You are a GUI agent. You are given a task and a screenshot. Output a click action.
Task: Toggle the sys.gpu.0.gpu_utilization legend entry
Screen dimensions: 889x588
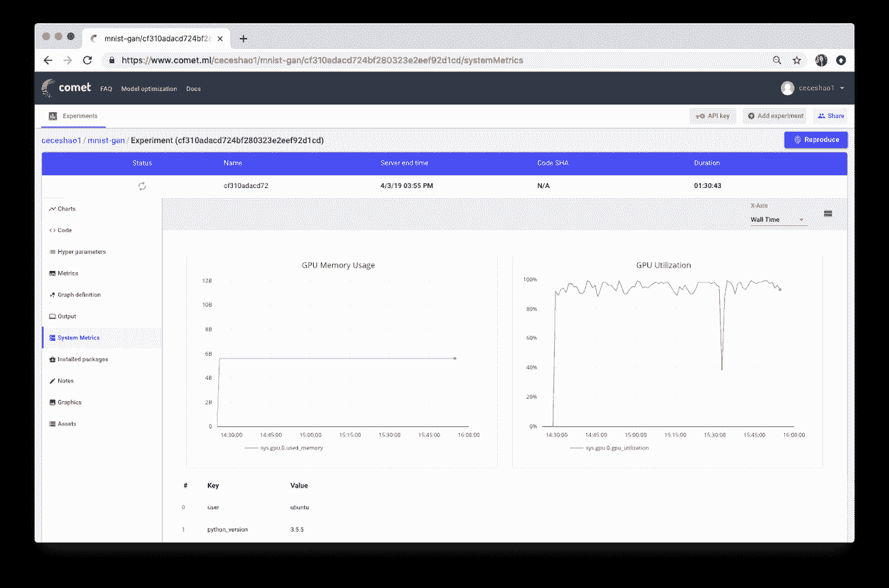coord(610,448)
